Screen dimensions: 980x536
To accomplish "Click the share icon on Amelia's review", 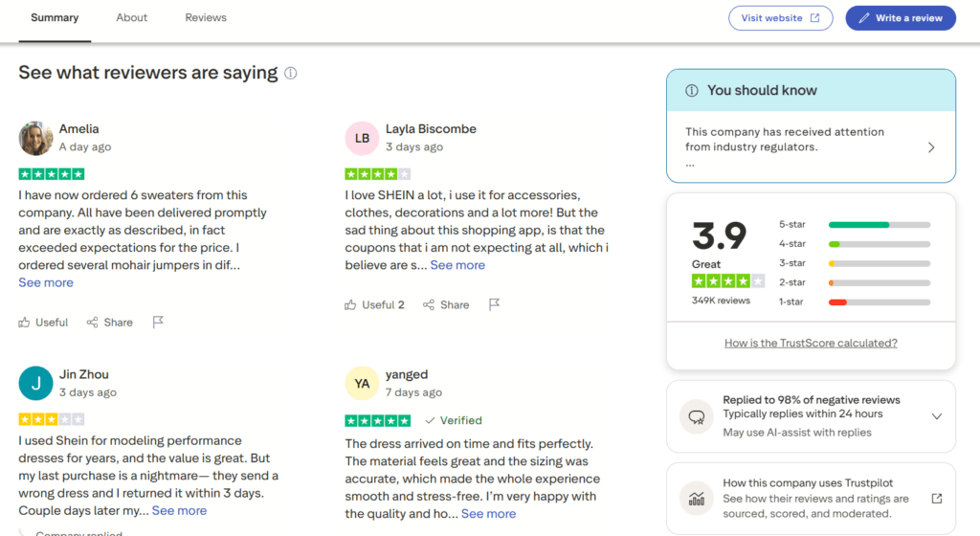I will pos(93,323).
